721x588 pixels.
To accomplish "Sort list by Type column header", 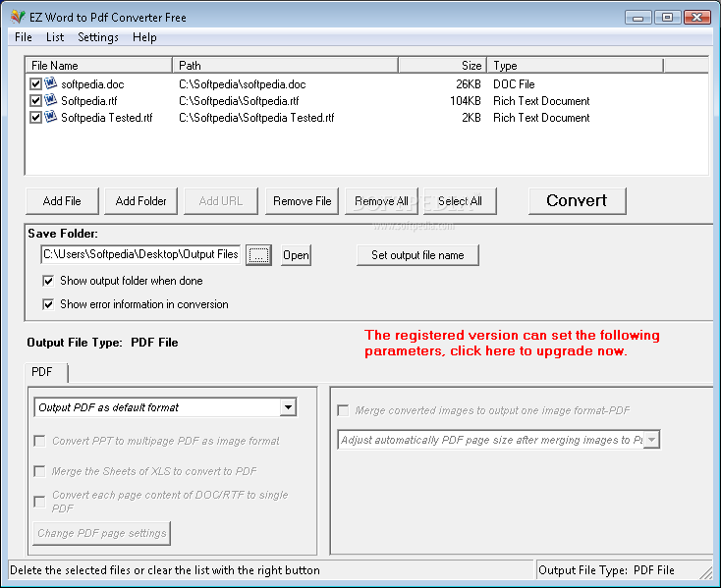I will tap(576, 65).
